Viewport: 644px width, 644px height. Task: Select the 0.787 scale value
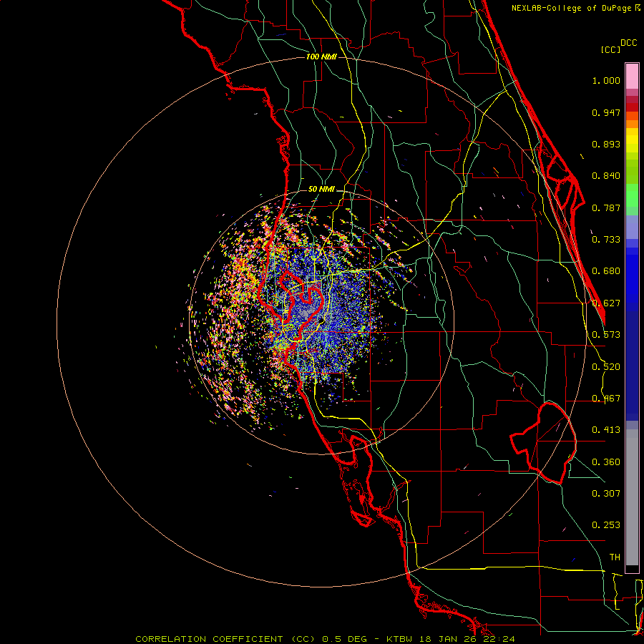[606, 208]
